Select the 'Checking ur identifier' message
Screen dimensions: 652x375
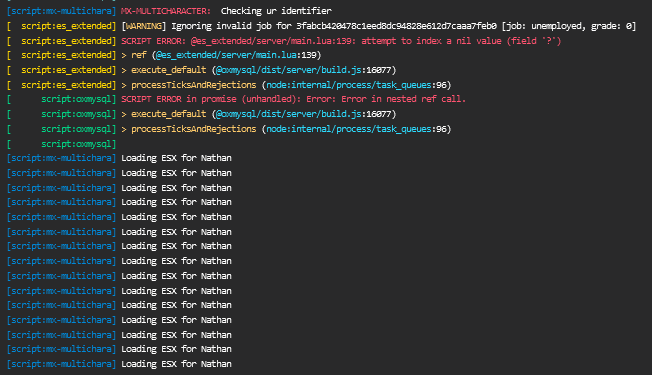[276, 11]
